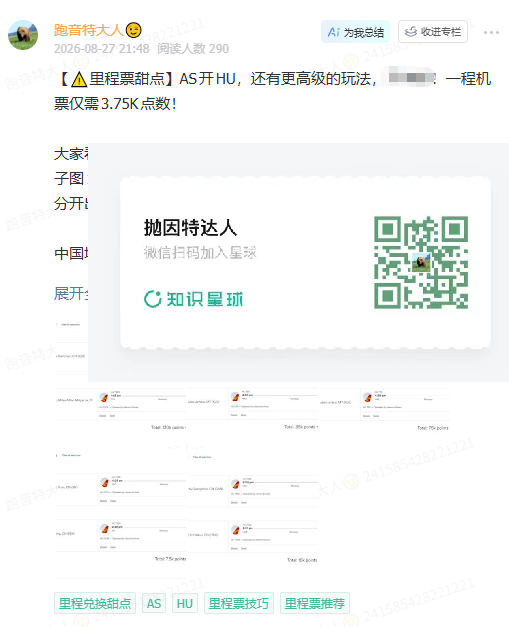Expand the full post via 展开 link
Viewport: 509px width, 627px height.
[71, 294]
